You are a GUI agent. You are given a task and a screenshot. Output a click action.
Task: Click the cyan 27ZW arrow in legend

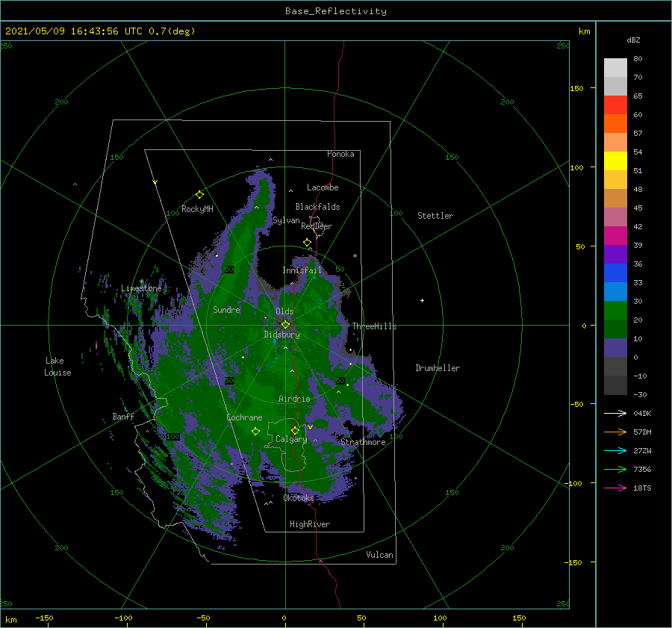point(615,450)
